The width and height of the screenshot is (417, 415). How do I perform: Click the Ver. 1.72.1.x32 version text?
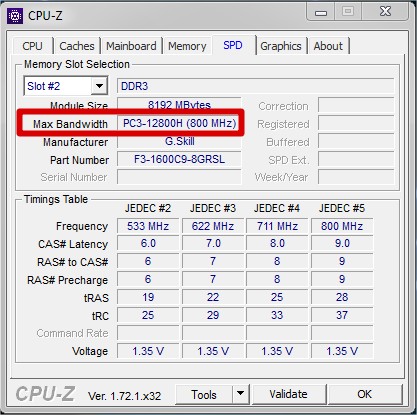click(124, 396)
